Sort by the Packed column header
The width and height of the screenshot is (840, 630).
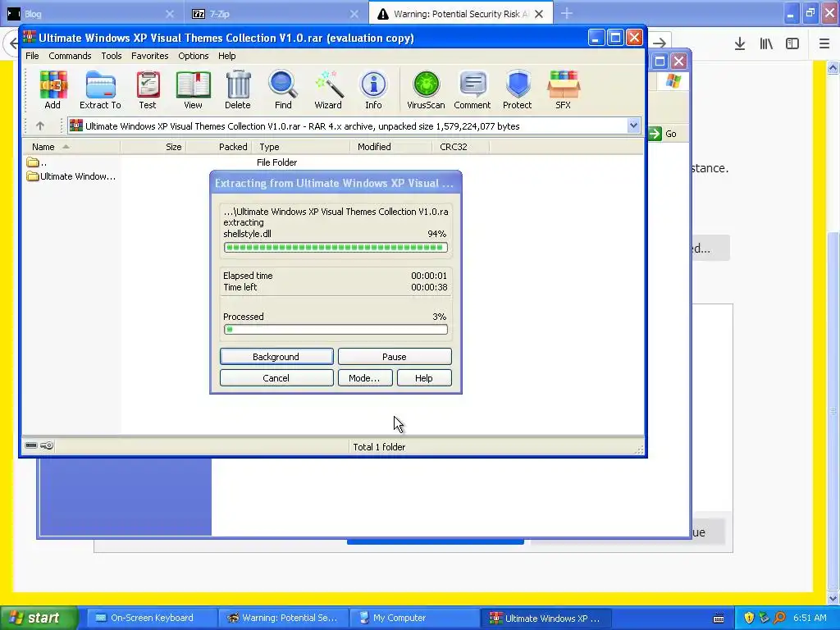[218, 147]
